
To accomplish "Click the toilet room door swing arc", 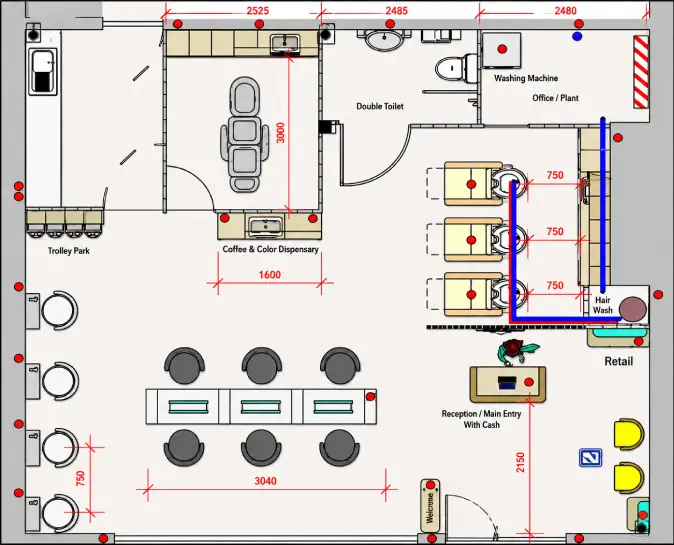I will point(377,156).
